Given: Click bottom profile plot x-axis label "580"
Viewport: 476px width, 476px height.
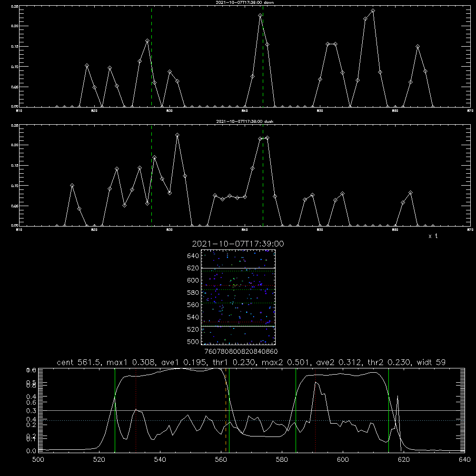Looking at the screenshot, I should [x=282, y=459].
